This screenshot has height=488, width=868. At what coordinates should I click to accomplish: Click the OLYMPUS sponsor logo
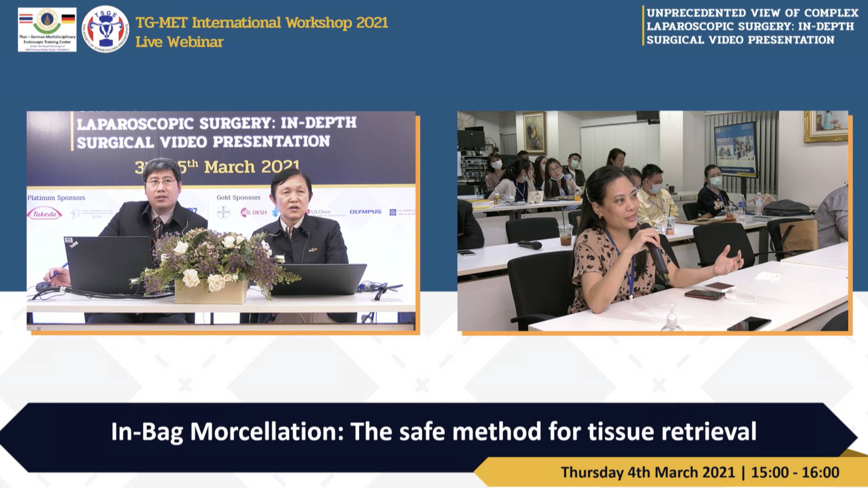coord(365,212)
